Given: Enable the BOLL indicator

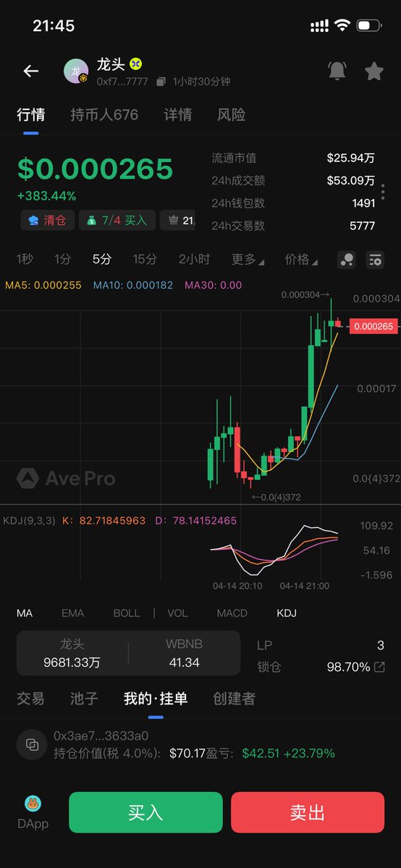Looking at the screenshot, I should [127, 613].
